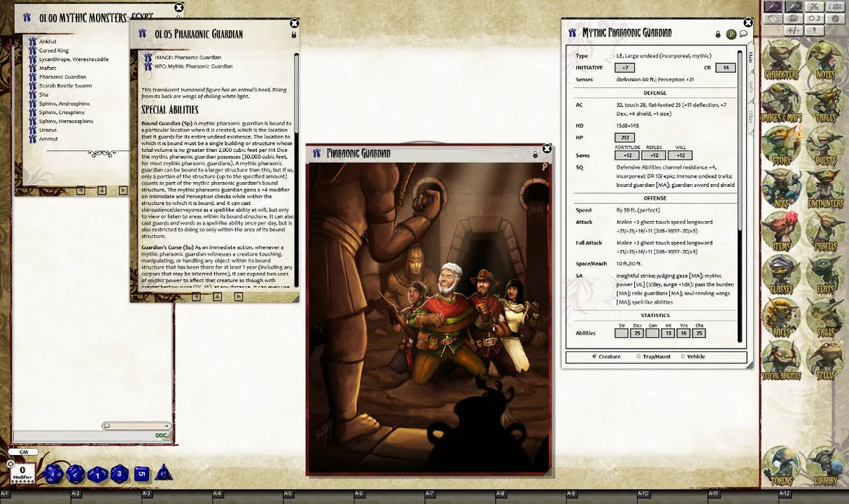Pick the d6 cube die
This screenshot has height=504, width=849.
tap(141, 473)
